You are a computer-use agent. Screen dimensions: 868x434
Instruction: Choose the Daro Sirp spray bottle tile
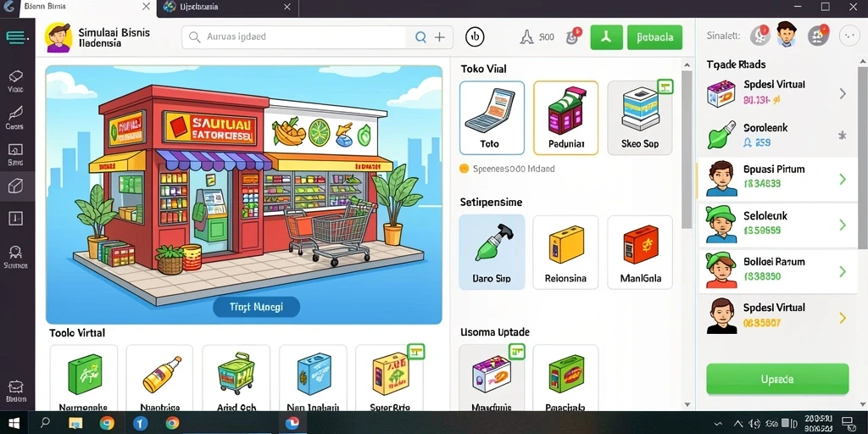492,252
